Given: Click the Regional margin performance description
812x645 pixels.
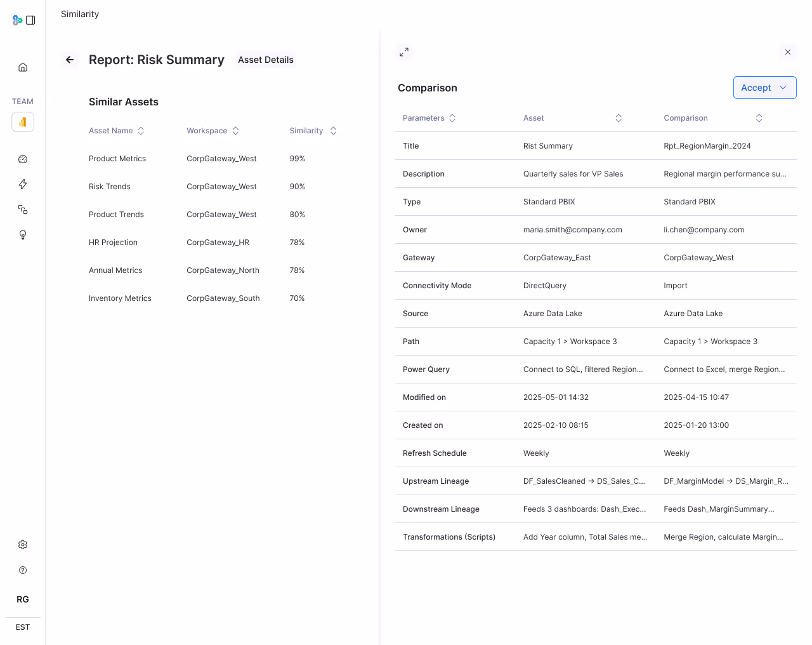Looking at the screenshot, I should coord(725,174).
